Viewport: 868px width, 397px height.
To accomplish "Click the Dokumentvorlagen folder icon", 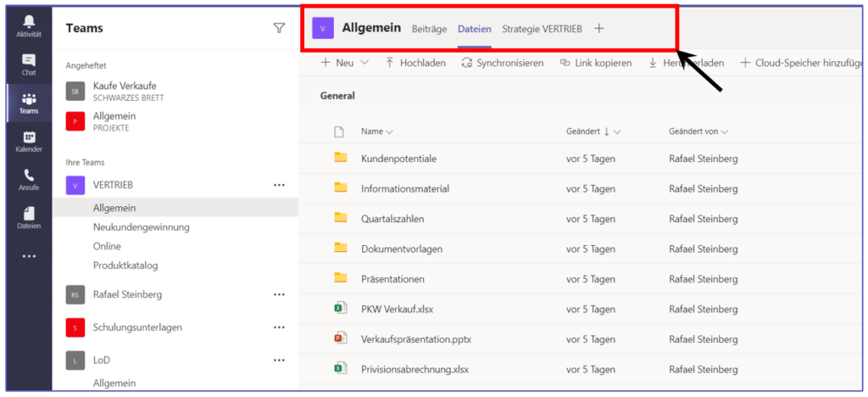I will pos(341,248).
